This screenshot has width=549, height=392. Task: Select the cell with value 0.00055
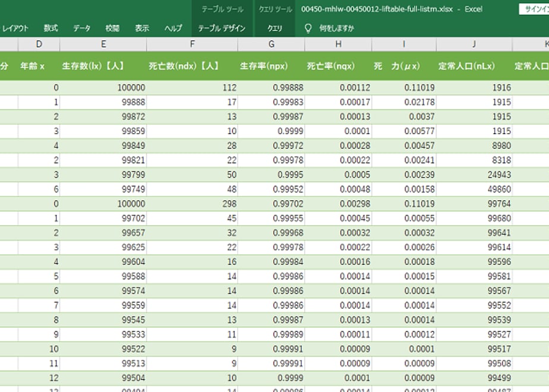pos(404,219)
